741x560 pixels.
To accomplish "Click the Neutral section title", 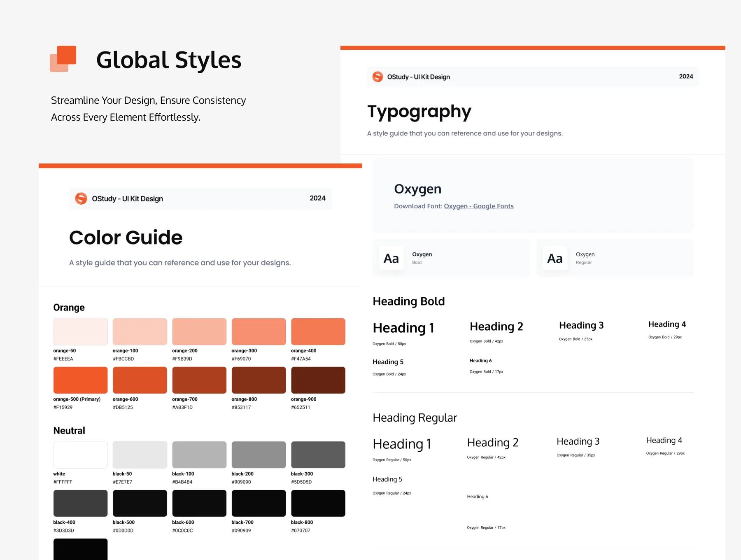I will (69, 431).
